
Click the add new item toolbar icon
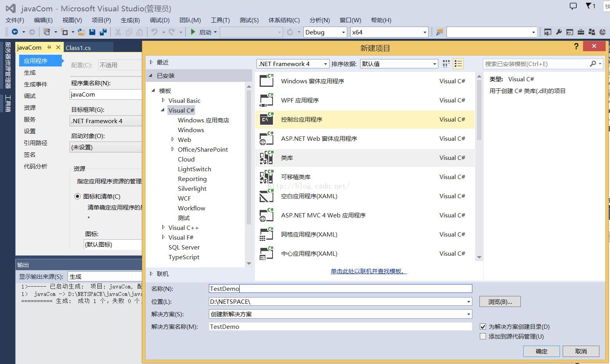click(x=65, y=32)
